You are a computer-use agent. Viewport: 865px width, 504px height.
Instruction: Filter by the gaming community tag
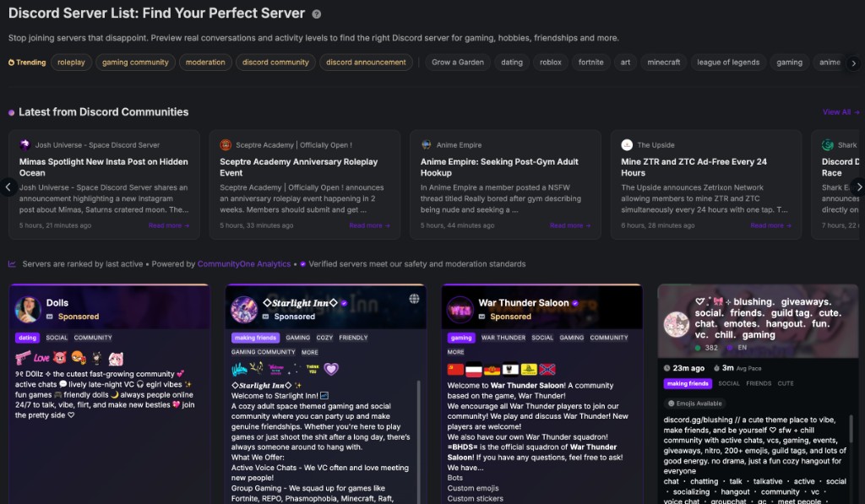pos(135,62)
